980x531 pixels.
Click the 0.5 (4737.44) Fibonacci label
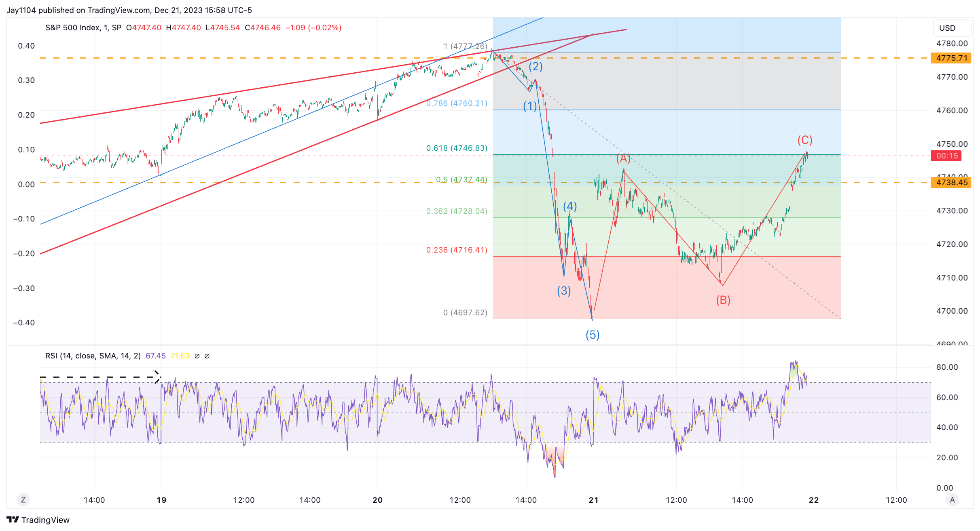pyautogui.click(x=461, y=179)
